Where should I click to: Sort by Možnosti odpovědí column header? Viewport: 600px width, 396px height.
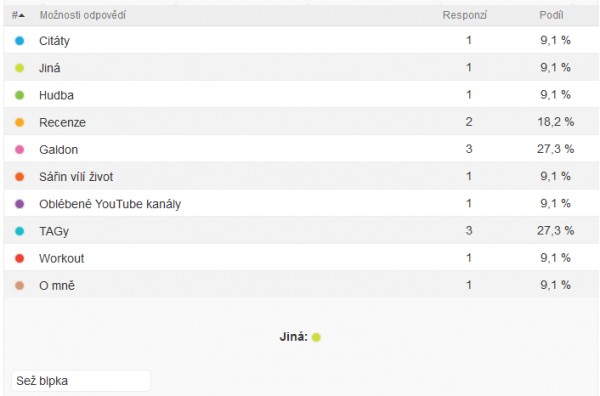point(83,15)
